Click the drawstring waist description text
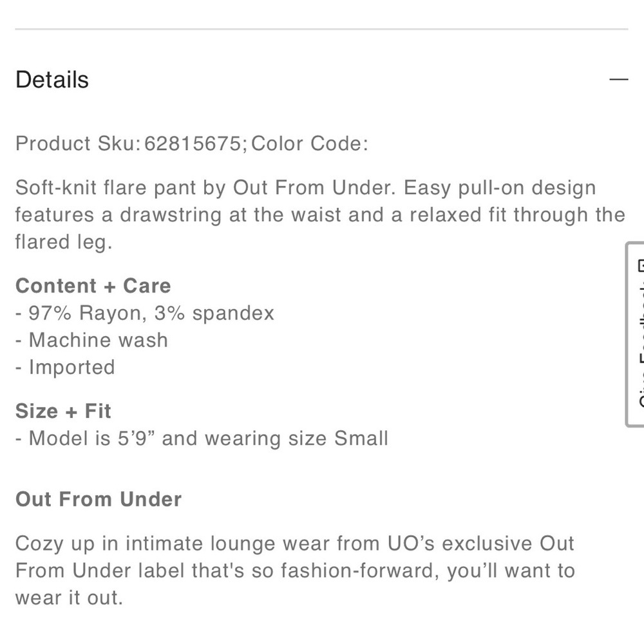The image size is (644, 644). click(258, 214)
